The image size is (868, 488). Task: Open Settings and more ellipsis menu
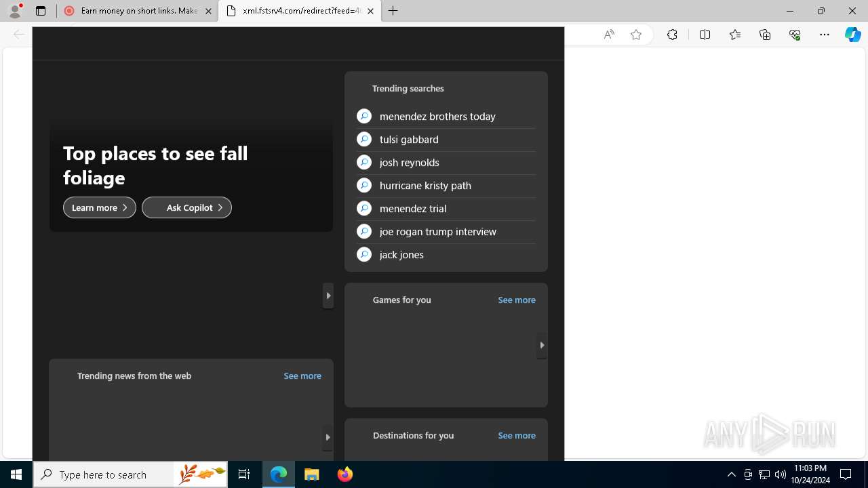[x=825, y=35]
